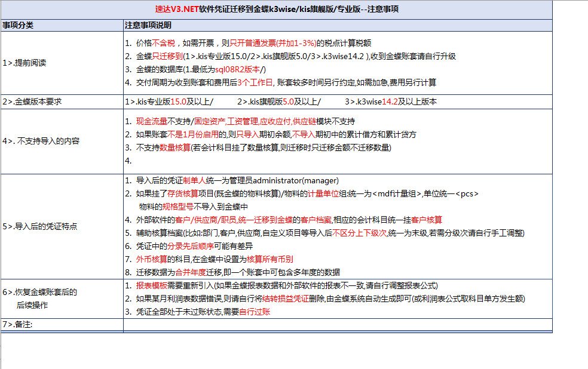Click the line about 制单人 administrator(manager)
The image size is (588, 369).
[x=237, y=180]
